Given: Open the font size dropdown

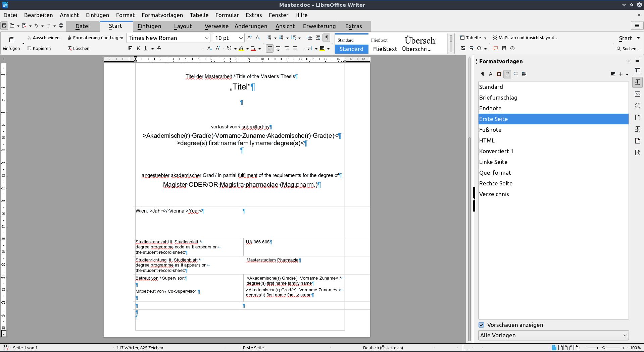Looking at the screenshot, I should tap(241, 38).
